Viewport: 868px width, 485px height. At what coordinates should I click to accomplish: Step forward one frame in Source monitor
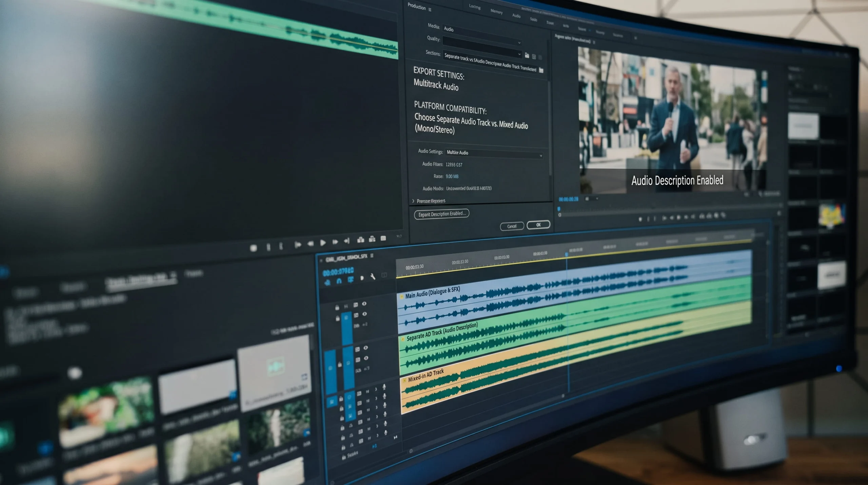point(335,242)
